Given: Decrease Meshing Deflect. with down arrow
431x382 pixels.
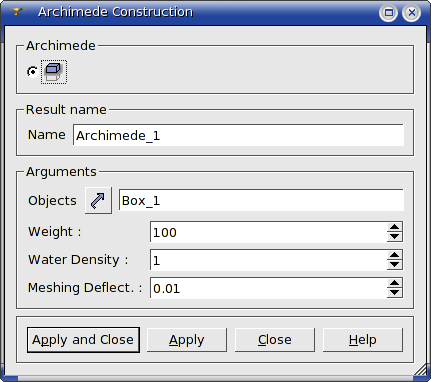Looking at the screenshot, I should point(395,293).
